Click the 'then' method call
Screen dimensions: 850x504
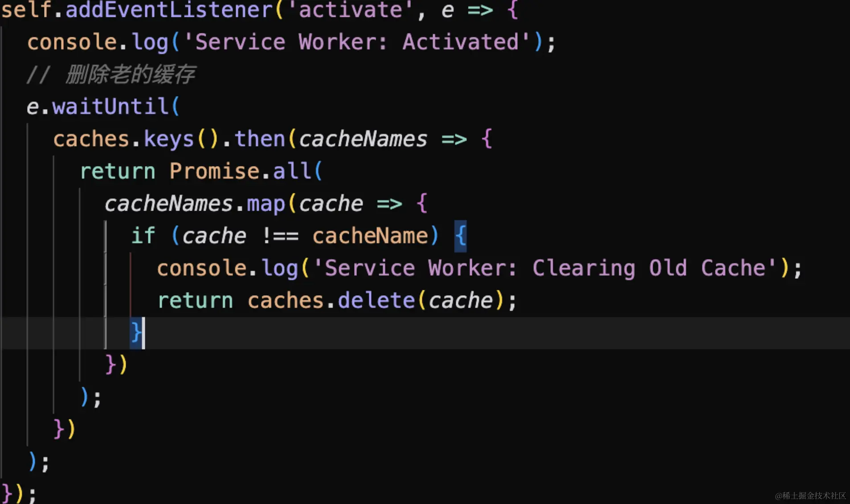pyautogui.click(x=260, y=139)
